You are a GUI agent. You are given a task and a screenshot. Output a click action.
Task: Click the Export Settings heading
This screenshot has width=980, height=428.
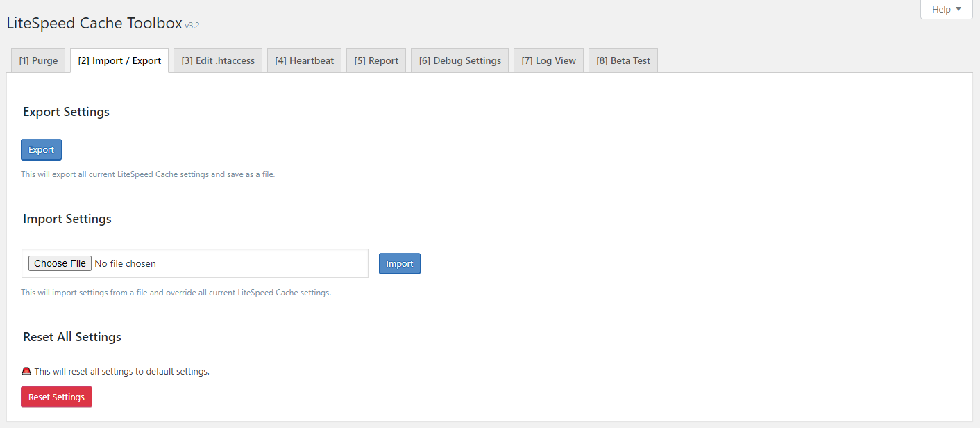(66, 112)
